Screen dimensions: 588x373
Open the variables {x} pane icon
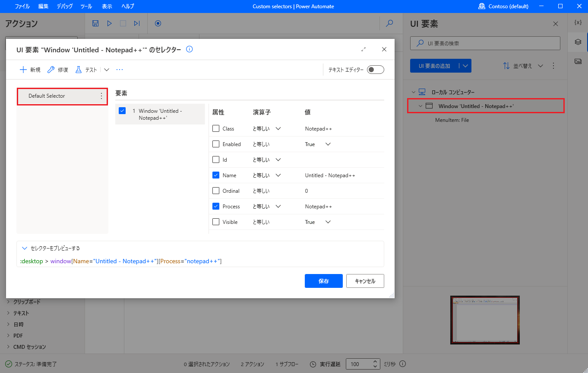(578, 22)
